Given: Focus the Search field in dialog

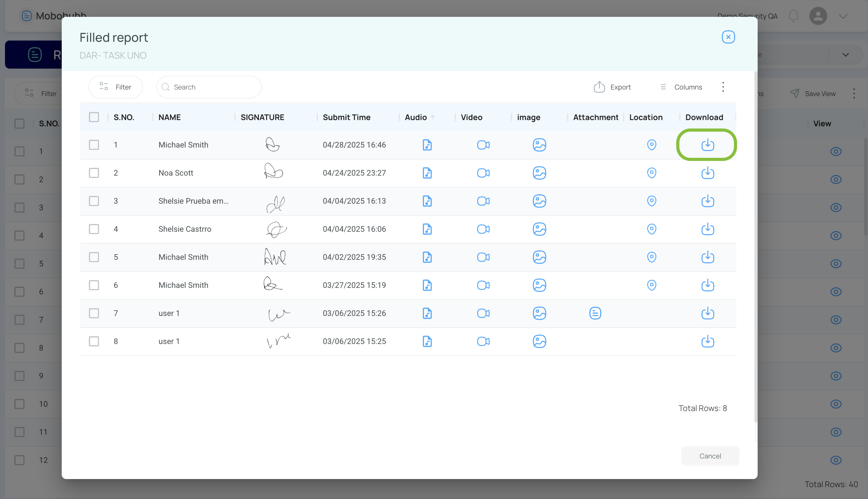Looking at the screenshot, I should pyautogui.click(x=209, y=87).
